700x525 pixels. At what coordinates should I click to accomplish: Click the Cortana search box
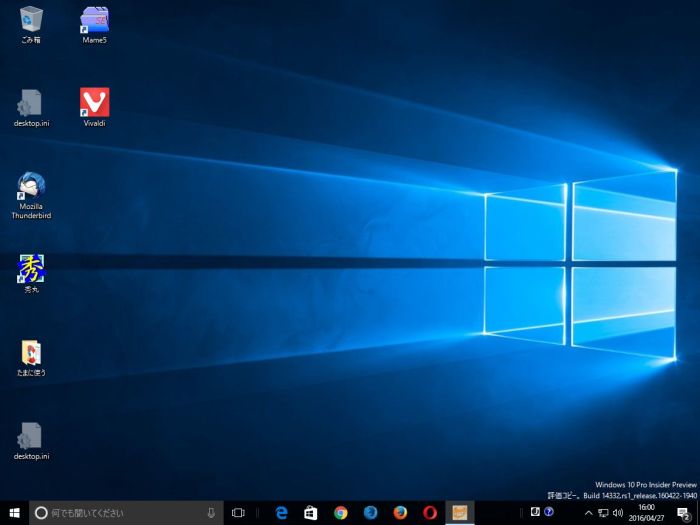click(x=120, y=512)
